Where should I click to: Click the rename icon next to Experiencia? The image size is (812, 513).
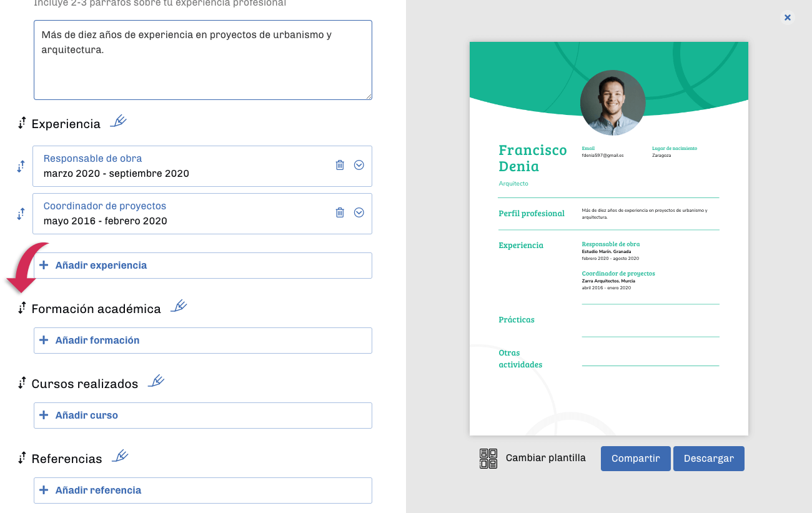click(118, 121)
